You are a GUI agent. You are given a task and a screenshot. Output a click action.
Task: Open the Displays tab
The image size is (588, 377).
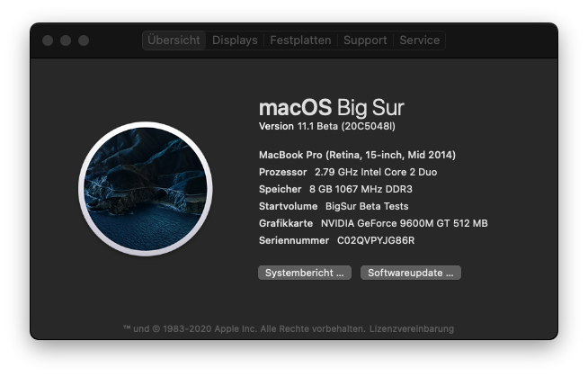click(x=235, y=40)
